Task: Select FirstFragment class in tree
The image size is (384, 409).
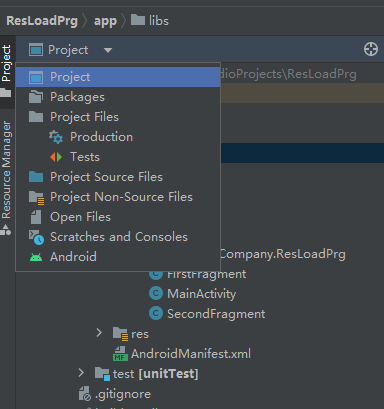Action: [x=206, y=274]
